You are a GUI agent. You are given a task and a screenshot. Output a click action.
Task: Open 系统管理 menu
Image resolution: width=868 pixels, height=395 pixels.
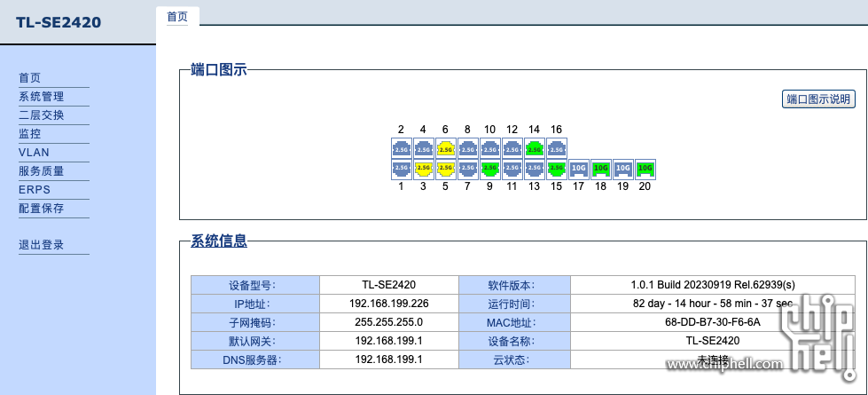(x=42, y=97)
